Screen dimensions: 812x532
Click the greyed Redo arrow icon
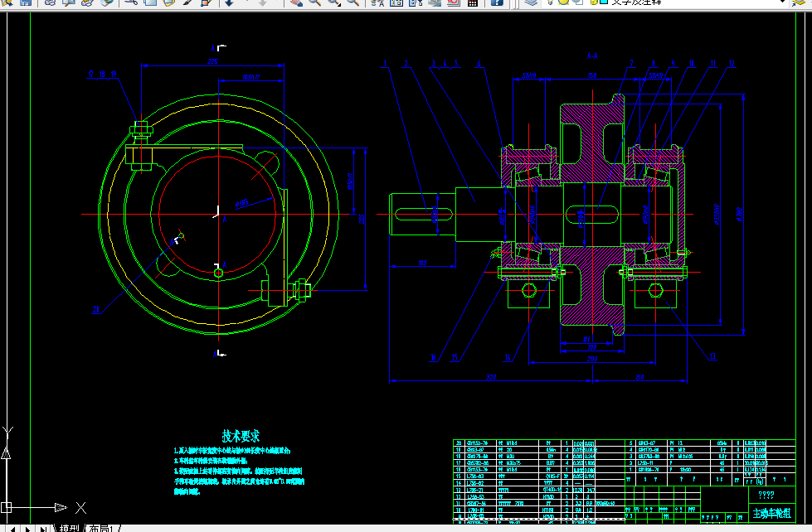(263, 2)
